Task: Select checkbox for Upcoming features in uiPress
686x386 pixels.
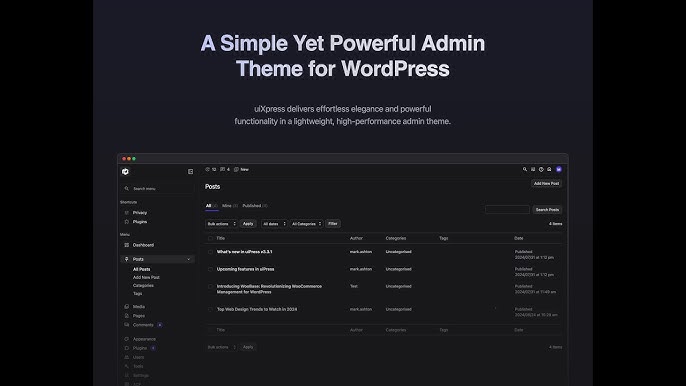Action: [210, 270]
